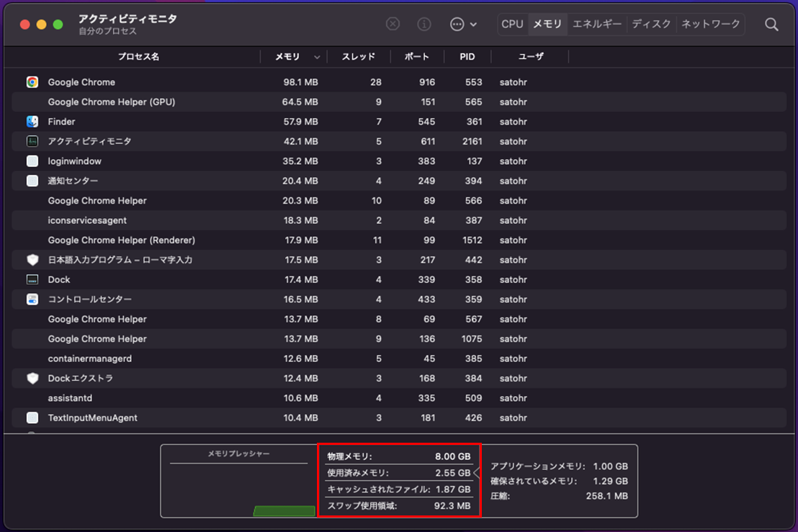Select Google Chrome Helper with PID 567
The height and width of the screenshot is (532, 798).
(x=399, y=319)
